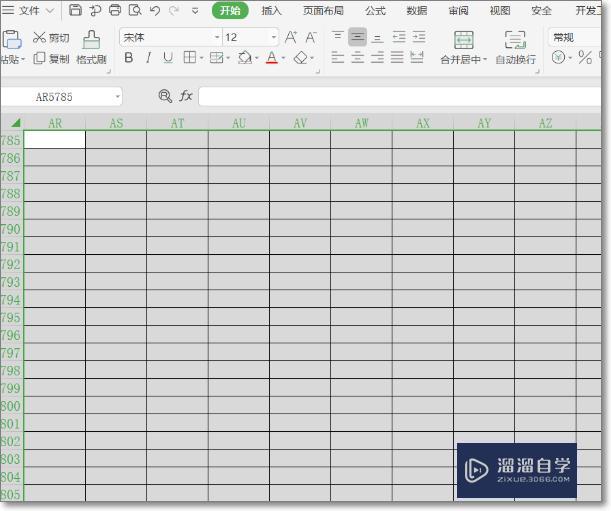Click the Redo arrow
The width and height of the screenshot is (611, 511).
[x=174, y=11]
